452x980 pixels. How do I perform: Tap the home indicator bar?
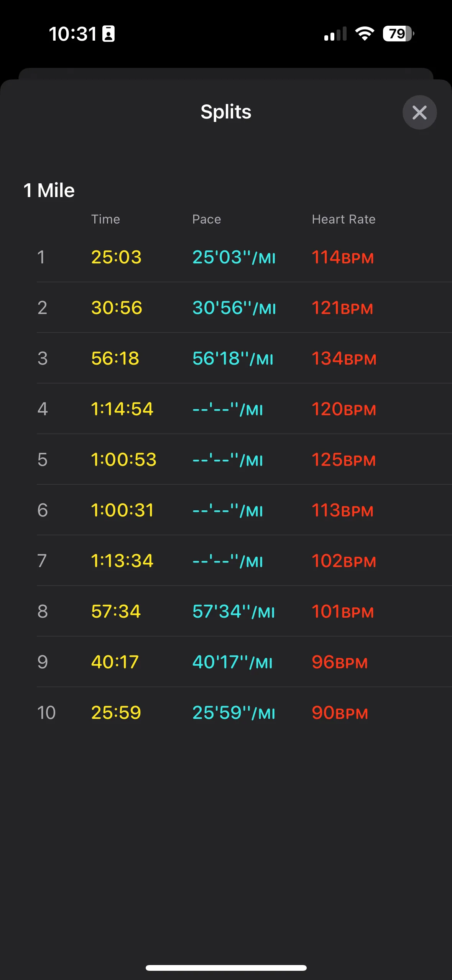(x=226, y=968)
